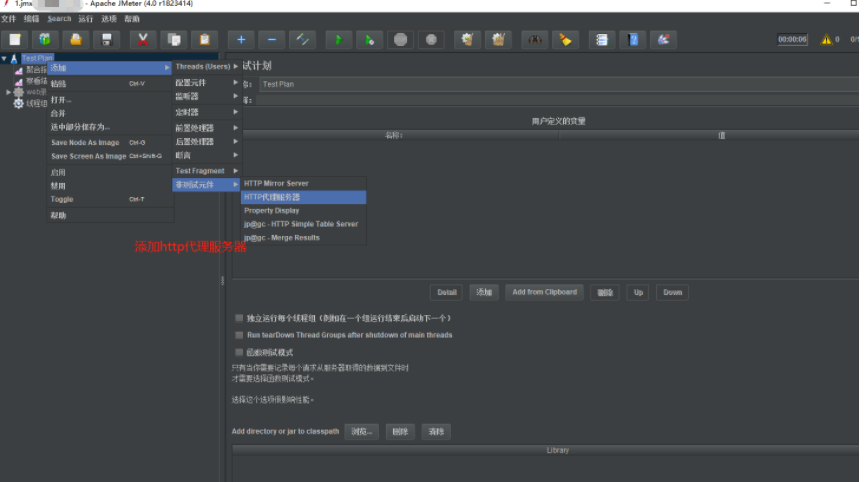Choose HTTP Mirror Server from submenu
Viewport: 864px width, 482px height.
304,183
